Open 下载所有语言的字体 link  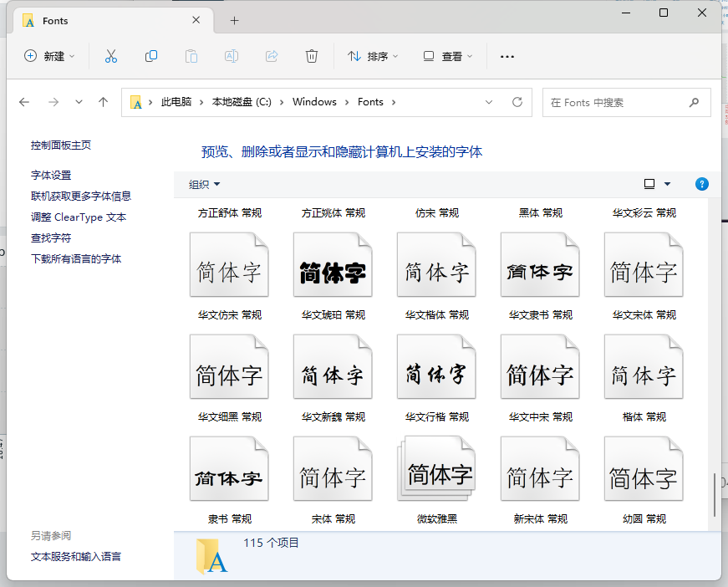point(76,259)
